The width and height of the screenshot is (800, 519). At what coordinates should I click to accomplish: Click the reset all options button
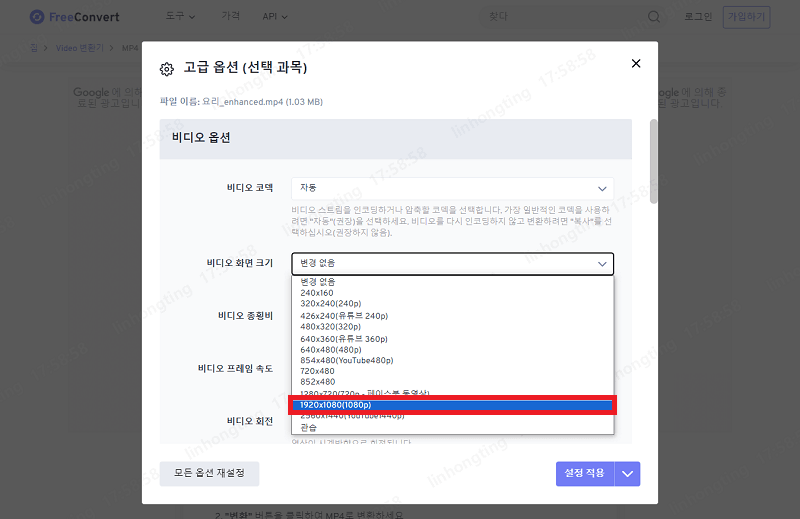[x=209, y=474]
